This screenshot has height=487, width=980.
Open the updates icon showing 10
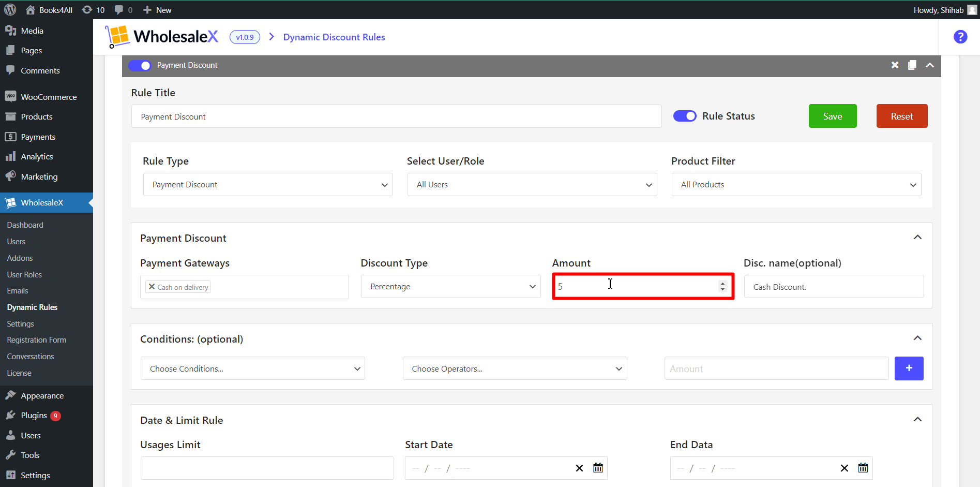click(x=94, y=10)
